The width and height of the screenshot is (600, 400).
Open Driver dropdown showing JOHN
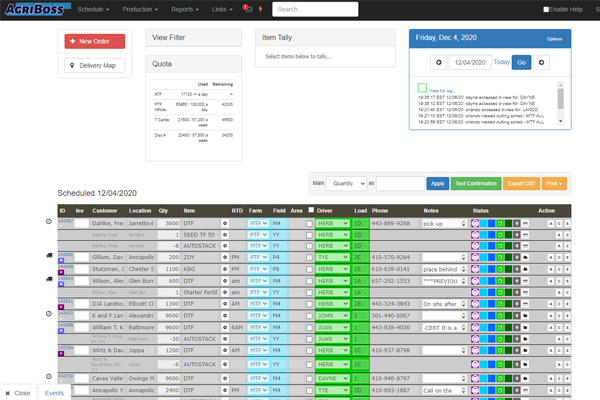click(x=333, y=316)
